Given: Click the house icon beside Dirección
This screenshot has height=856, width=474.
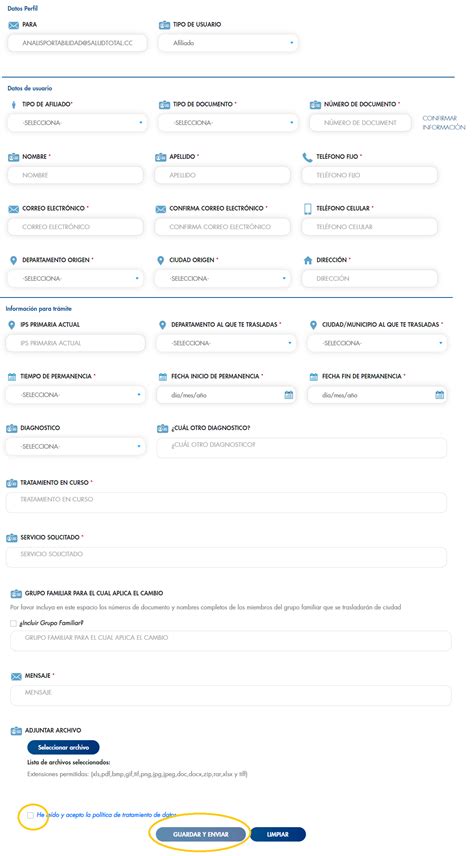Looking at the screenshot, I should point(308,260).
